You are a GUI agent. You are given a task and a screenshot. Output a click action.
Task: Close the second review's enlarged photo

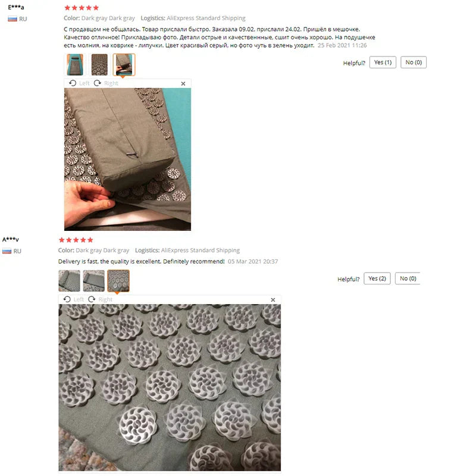click(273, 300)
